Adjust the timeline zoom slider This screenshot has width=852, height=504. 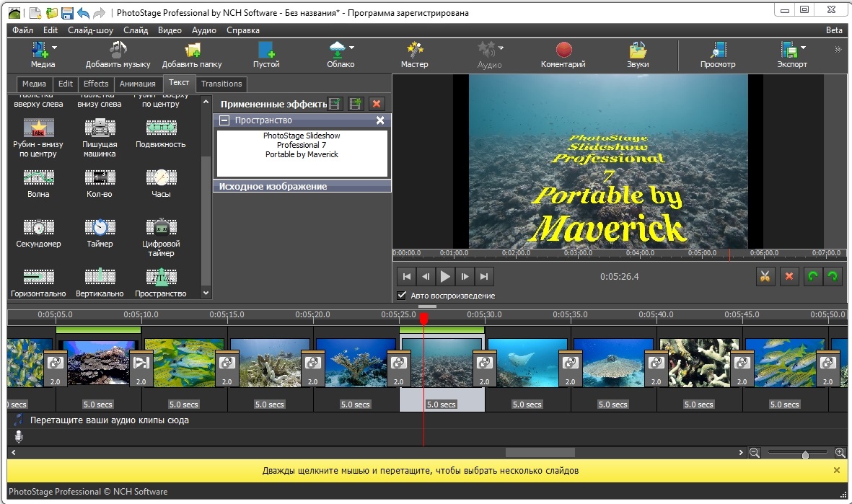[x=805, y=454]
